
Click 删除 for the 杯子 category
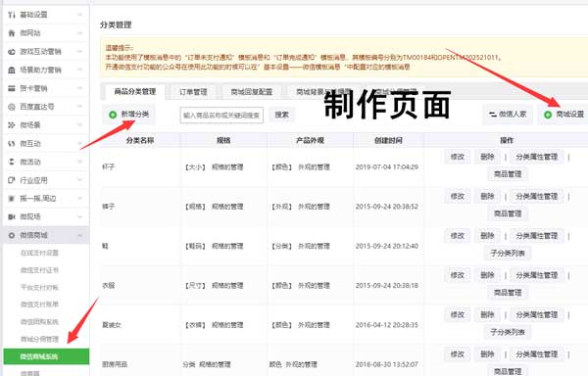click(487, 157)
